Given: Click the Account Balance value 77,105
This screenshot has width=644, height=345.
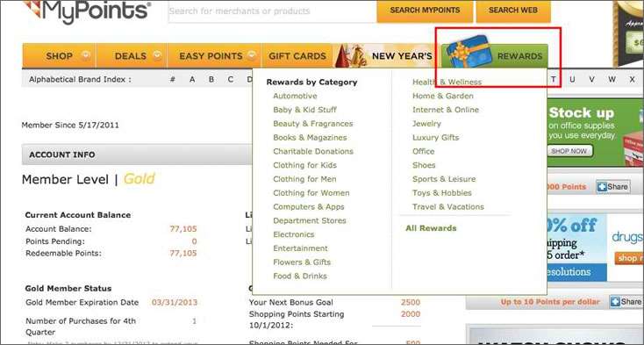Looking at the screenshot, I should coord(183,229).
